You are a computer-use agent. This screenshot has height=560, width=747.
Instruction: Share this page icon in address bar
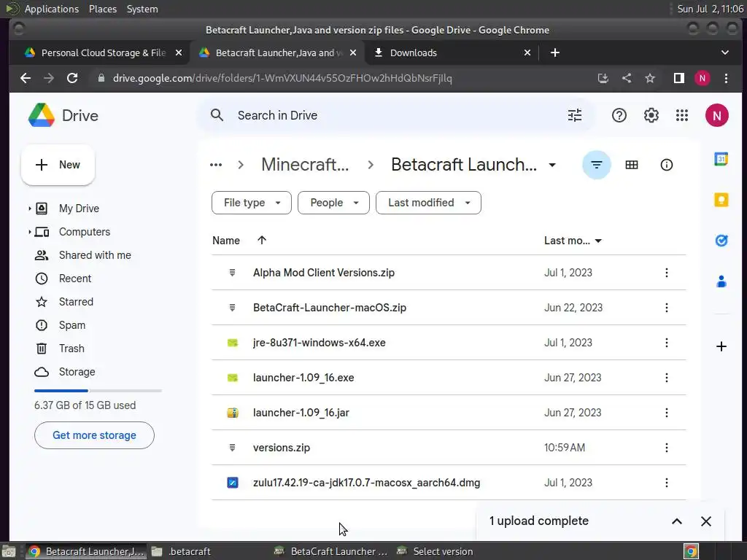tap(627, 78)
